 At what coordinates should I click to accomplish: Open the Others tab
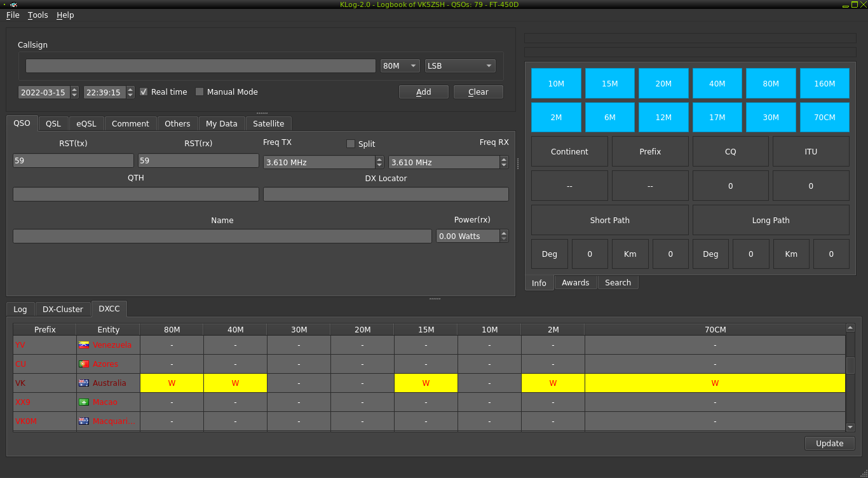coord(177,123)
